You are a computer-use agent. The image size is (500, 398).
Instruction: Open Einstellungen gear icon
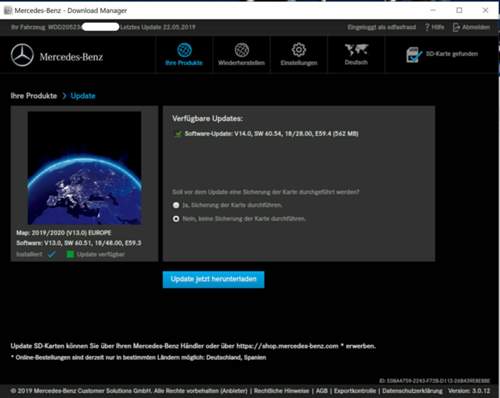(x=299, y=50)
